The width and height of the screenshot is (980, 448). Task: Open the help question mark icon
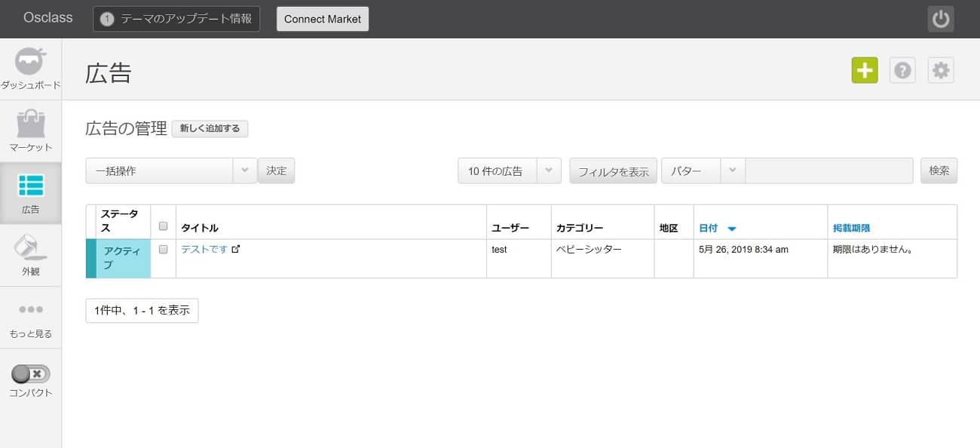tap(902, 70)
